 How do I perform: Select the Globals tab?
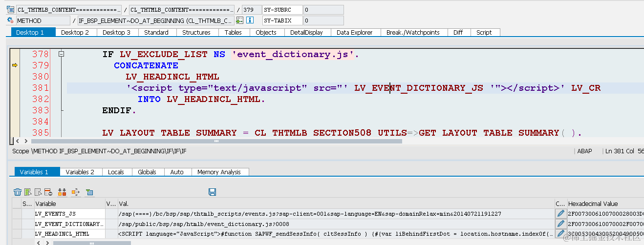coord(147,172)
